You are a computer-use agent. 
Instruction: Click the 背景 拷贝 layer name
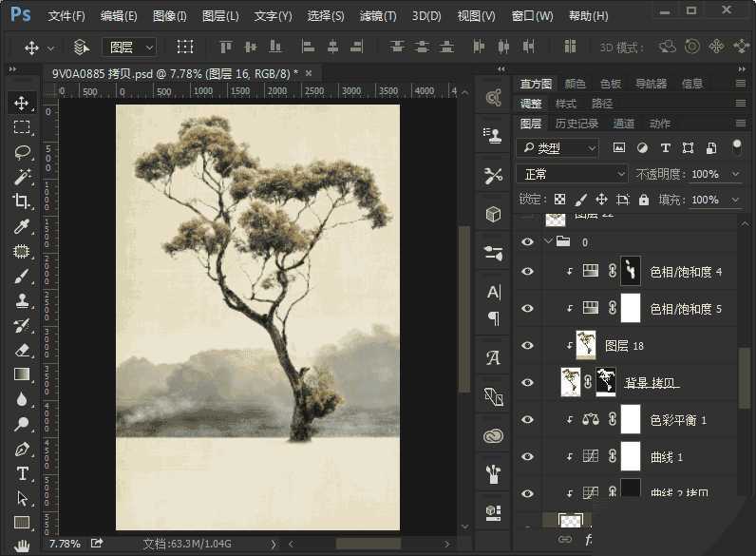pos(652,383)
